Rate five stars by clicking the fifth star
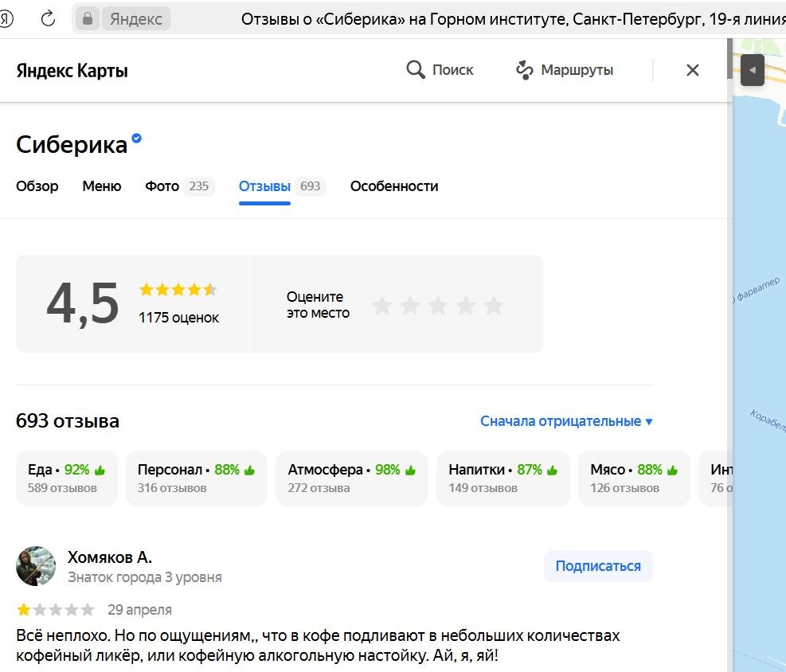Image resolution: width=786 pixels, height=672 pixels. pyautogui.click(x=495, y=304)
